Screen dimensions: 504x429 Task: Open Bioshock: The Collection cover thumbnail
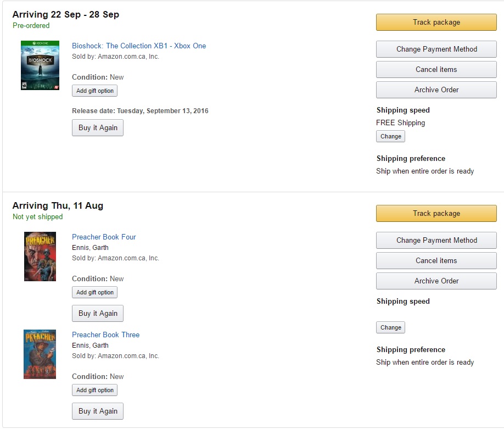pyautogui.click(x=40, y=65)
